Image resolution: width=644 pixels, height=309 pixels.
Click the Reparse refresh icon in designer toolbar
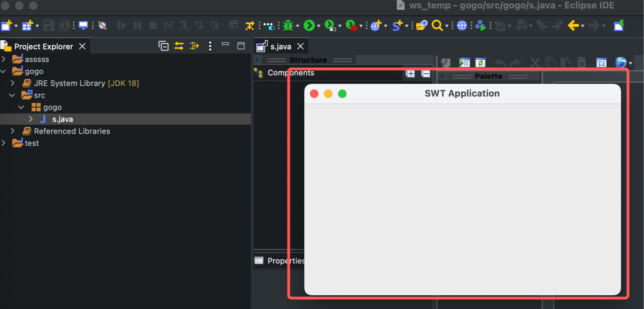[480, 63]
